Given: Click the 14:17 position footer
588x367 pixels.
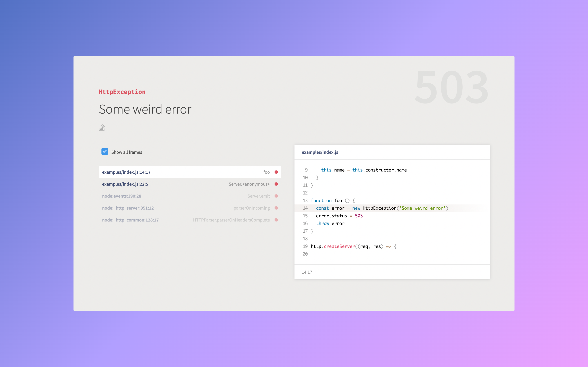Looking at the screenshot, I should pyautogui.click(x=307, y=272).
